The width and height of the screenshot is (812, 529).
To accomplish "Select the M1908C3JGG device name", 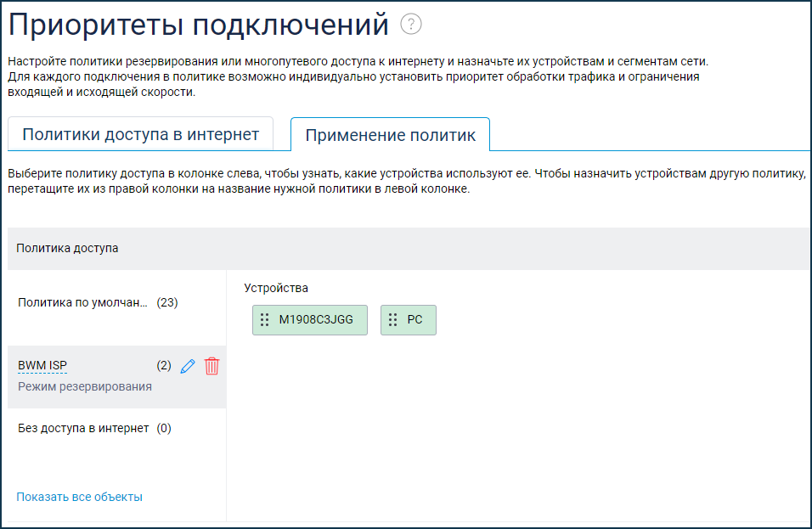I will click(x=318, y=320).
